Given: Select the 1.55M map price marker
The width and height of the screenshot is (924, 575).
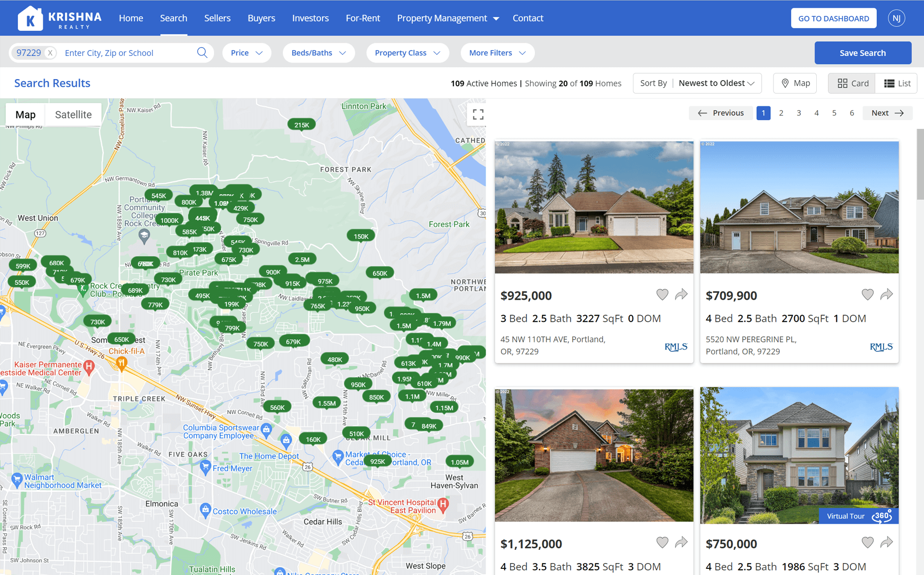Looking at the screenshot, I should pyautogui.click(x=326, y=403).
